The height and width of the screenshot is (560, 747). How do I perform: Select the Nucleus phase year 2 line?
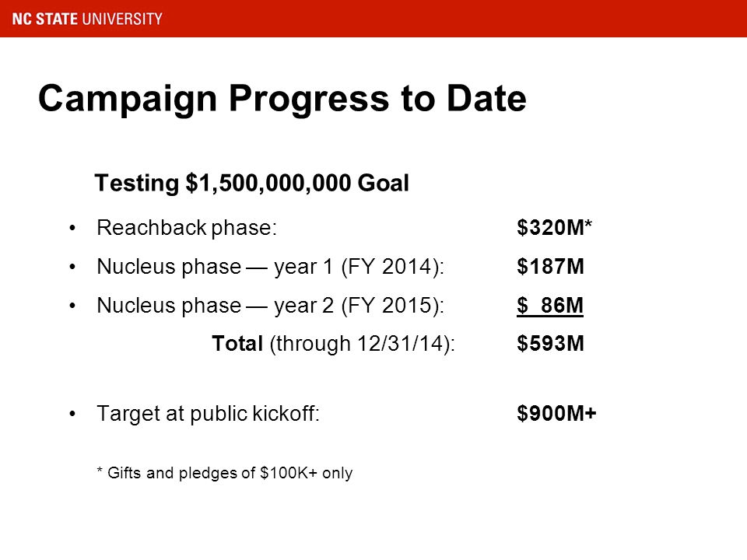(x=270, y=306)
